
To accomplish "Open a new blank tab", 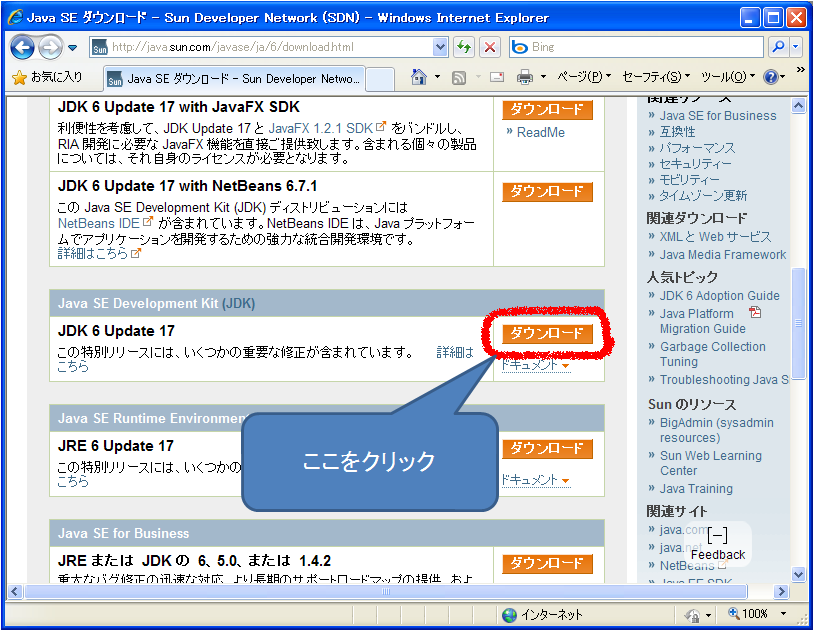I will 381,79.
